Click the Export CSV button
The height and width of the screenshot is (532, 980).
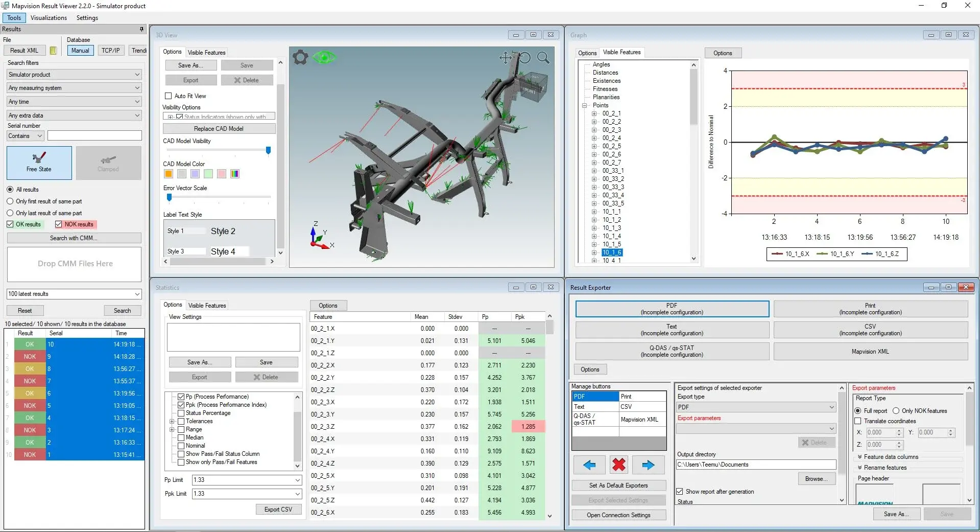click(x=278, y=510)
